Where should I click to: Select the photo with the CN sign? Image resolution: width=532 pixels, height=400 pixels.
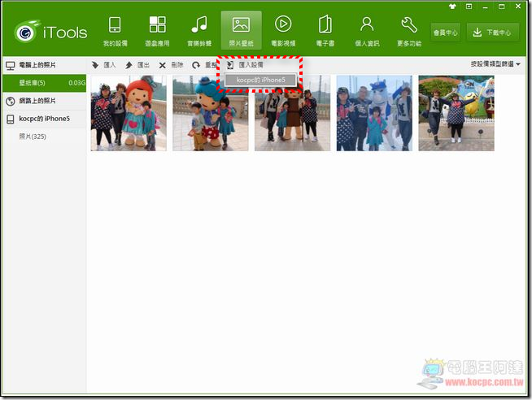[456, 113]
